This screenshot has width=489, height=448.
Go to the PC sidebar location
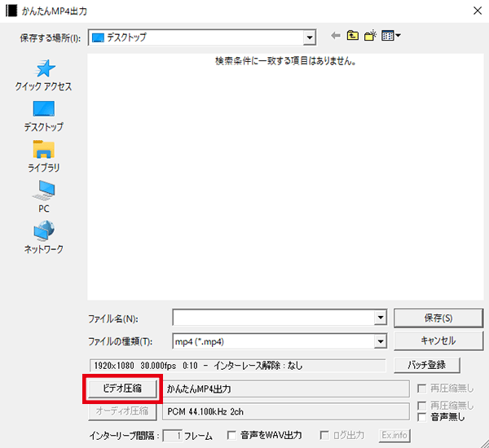click(44, 196)
